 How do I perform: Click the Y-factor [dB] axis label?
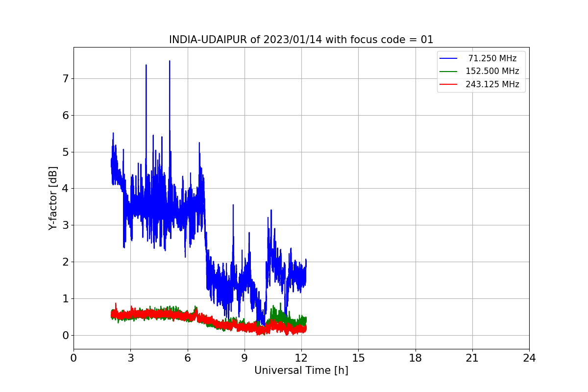coord(53,198)
